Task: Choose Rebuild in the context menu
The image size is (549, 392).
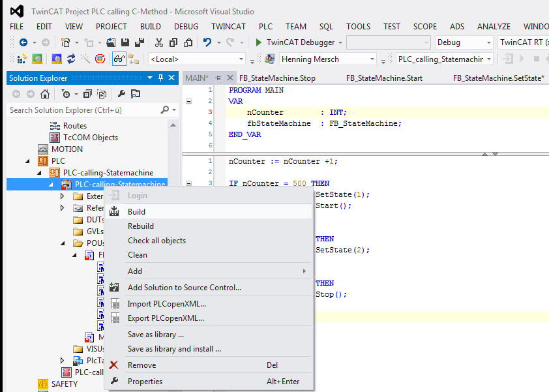Action: click(x=209, y=226)
